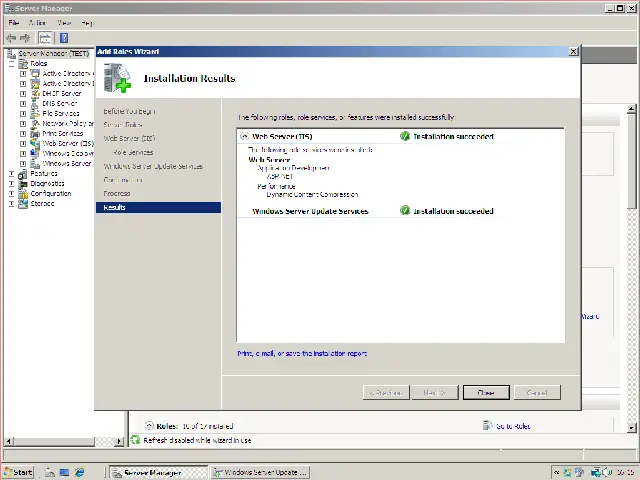Click the Server Manager (TEST) root icon
Viewport: 640px width, 480px height.
click(x=12, y=53)
